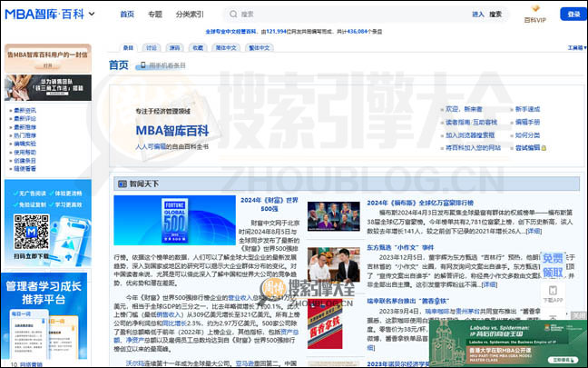
Task: Expand the dropdown arrow beside MBA智库·百科 logo
Action: click(92, 15)
